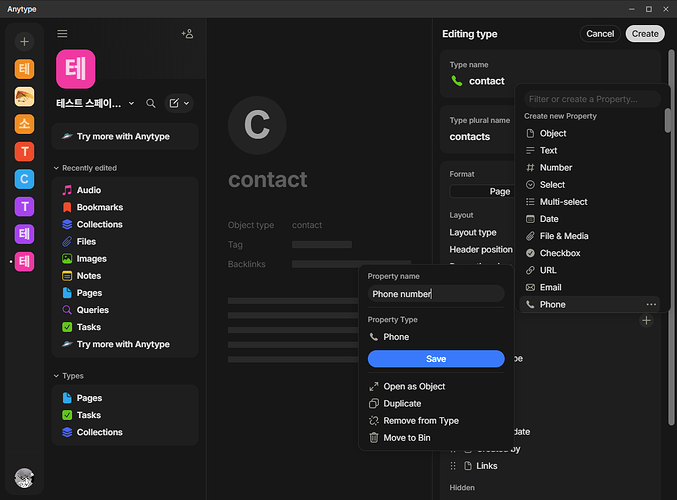Click green phone icon beside contact name
This screenshot has width=677, height=500.
[457, 81]
